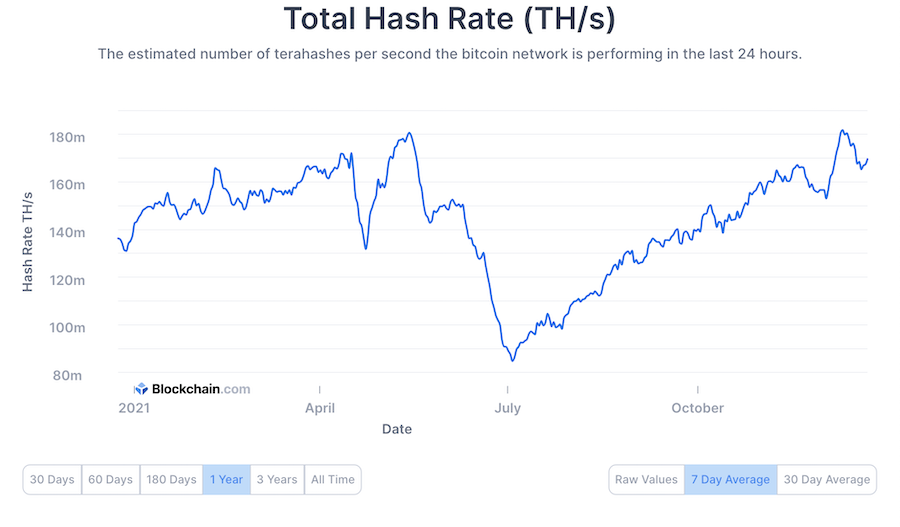The height and width of the screenshot is (527, 900).
Task: Show the 3 Years timeframe
Action: click(x=277, y=479)
